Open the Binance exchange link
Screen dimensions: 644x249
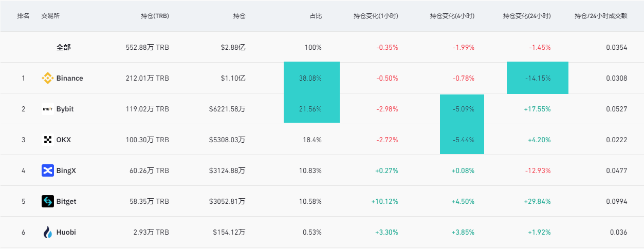click(69, 78)
